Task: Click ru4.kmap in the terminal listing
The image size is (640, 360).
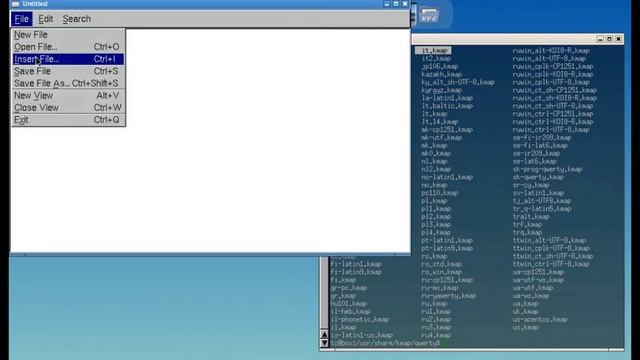Action: 436,336
